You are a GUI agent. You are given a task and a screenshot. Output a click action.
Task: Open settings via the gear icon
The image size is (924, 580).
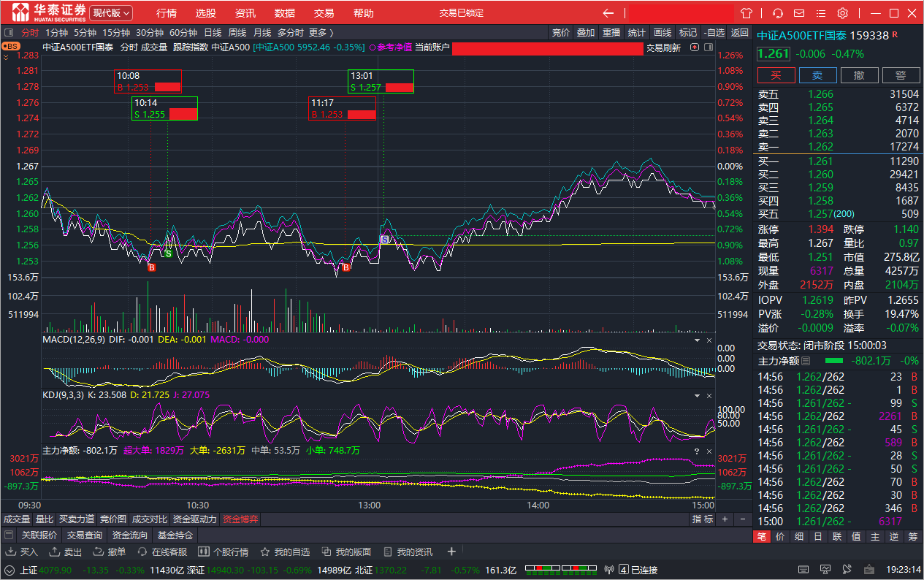pyautogui.click(x=842, y=13)
